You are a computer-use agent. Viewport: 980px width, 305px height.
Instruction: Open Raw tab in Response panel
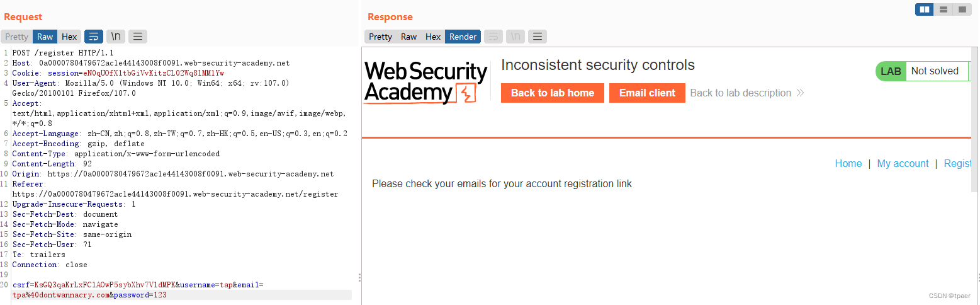click(408, 37)
